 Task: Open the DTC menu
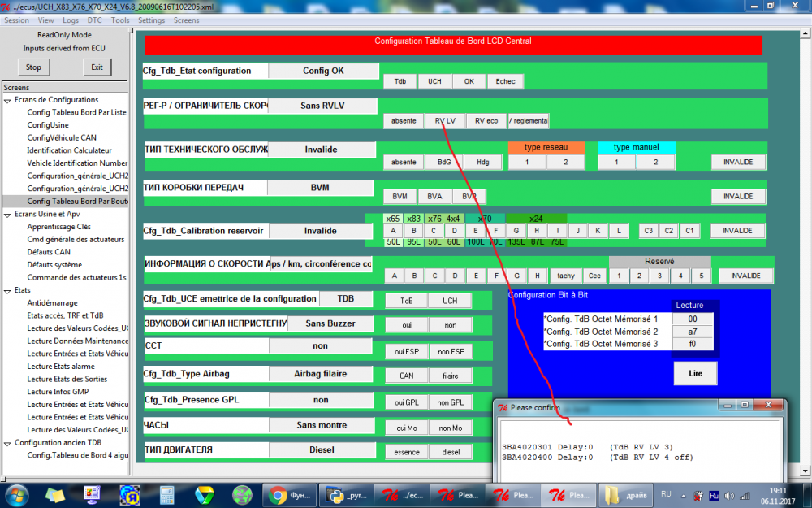pos(95,20)
